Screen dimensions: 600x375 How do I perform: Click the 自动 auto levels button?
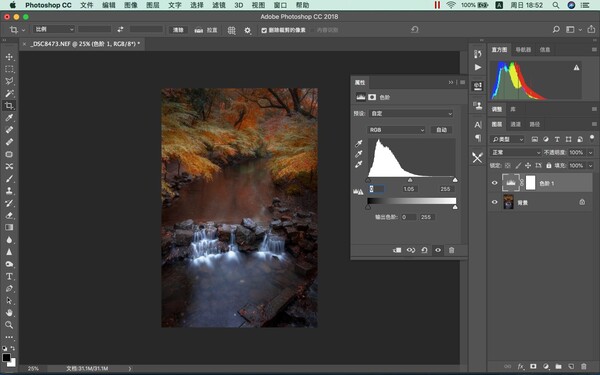point(442,130)
